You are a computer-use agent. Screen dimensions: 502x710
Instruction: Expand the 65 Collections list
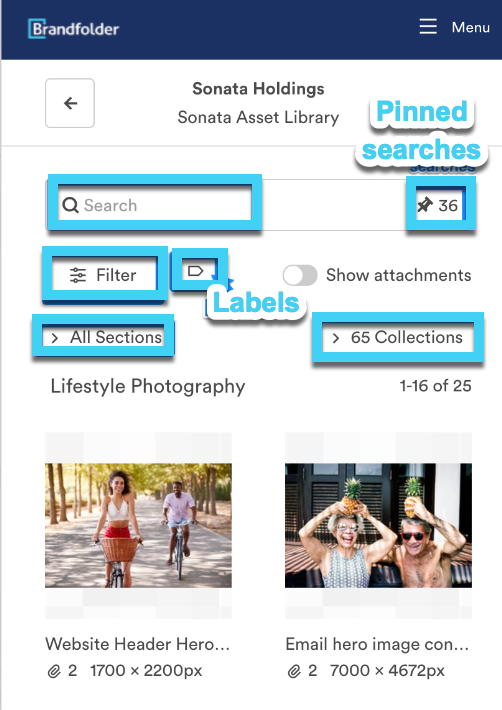tap(398, 337)
